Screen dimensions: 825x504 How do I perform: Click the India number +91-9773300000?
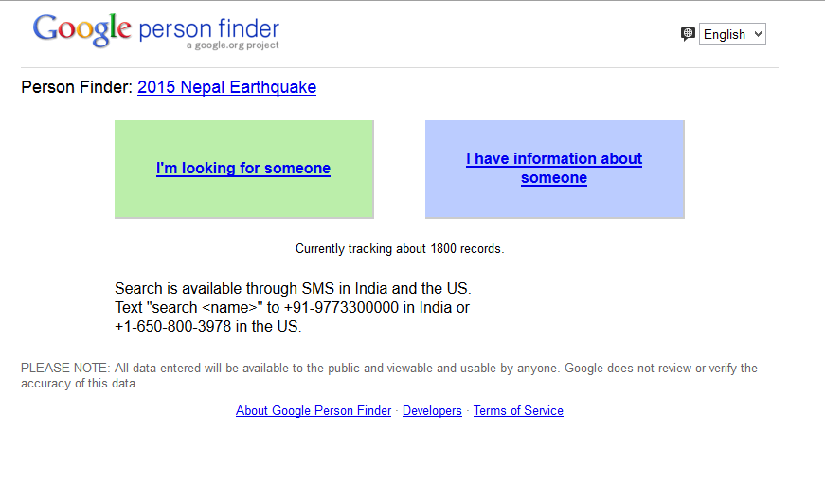(341, 308)
